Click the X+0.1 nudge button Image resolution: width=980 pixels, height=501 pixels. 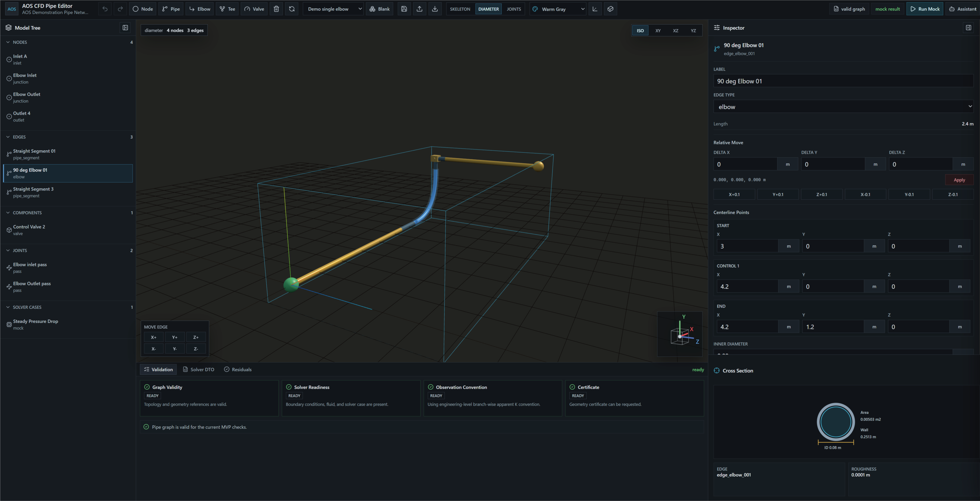(734, 194)
